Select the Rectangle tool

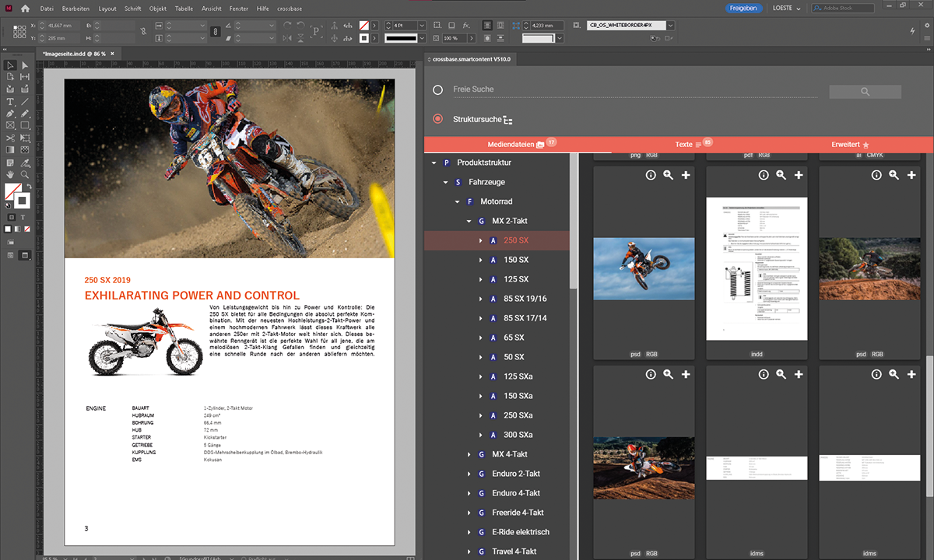tap(25, 125)
